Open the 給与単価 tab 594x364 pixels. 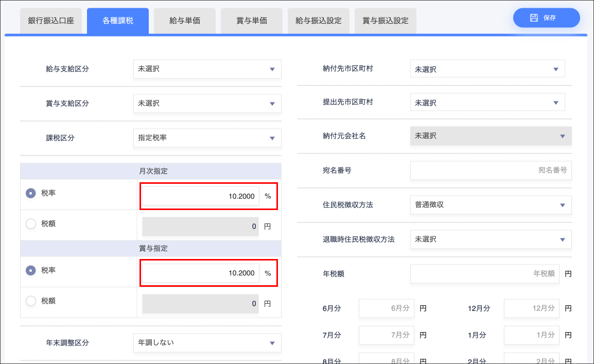(185, 21)
